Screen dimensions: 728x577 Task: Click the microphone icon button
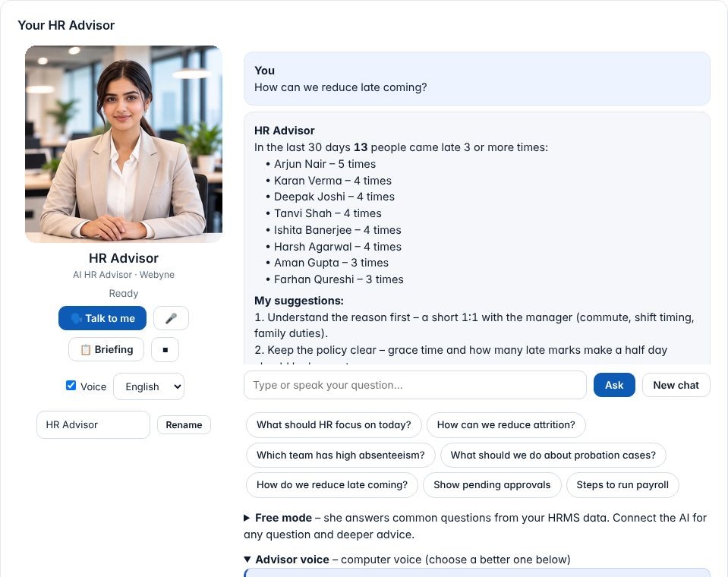coord(171,318)
